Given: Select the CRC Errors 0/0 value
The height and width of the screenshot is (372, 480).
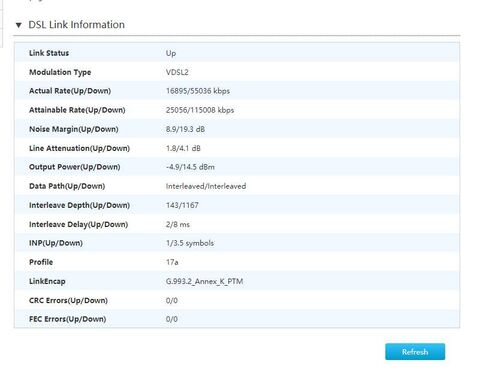Looking at the screenshot, I should 172,300.
